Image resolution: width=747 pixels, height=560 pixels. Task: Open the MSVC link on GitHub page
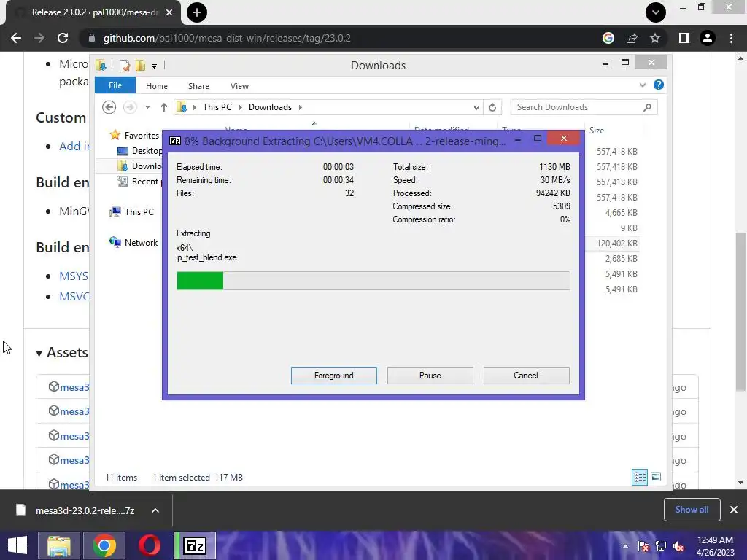tap(74, 297)
